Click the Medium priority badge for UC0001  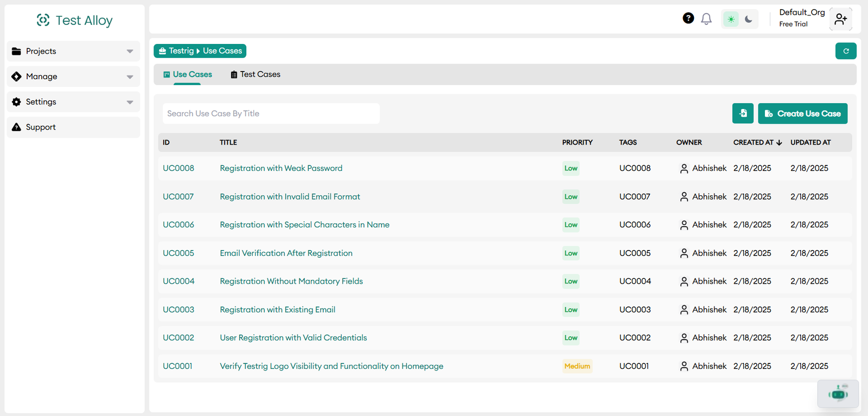click(x=577, y=366)
